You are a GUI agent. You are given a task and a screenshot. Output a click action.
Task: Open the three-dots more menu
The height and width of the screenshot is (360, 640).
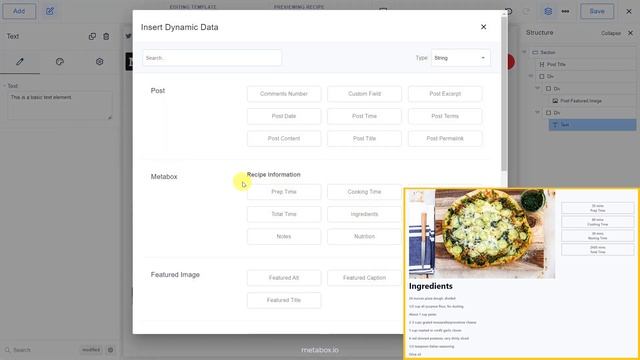[x=565, y=11]
